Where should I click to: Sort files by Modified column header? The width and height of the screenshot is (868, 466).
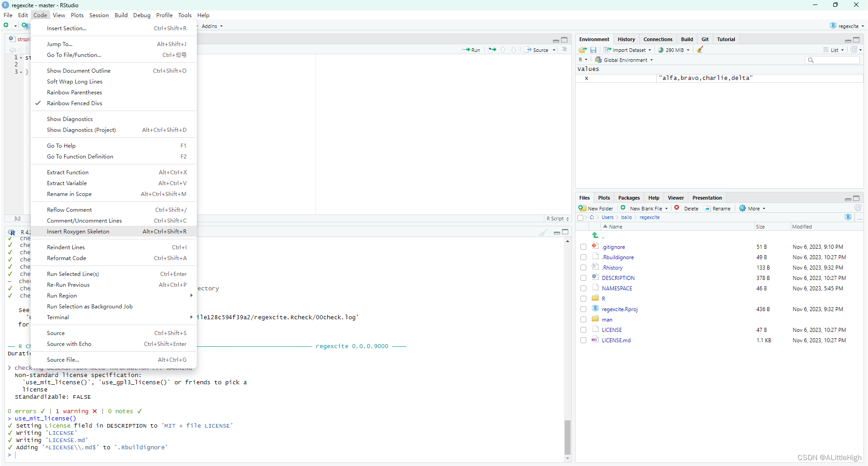802,227
